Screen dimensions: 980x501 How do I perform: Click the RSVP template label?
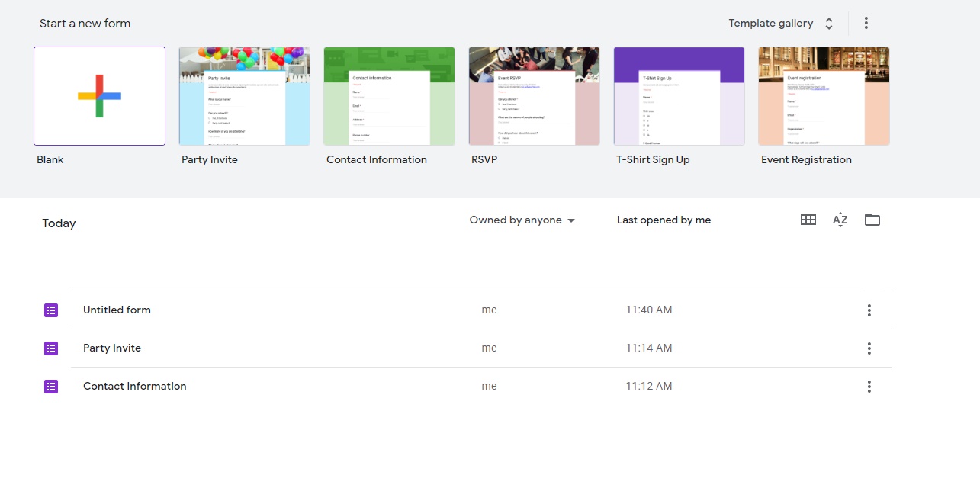pos(484,160)
